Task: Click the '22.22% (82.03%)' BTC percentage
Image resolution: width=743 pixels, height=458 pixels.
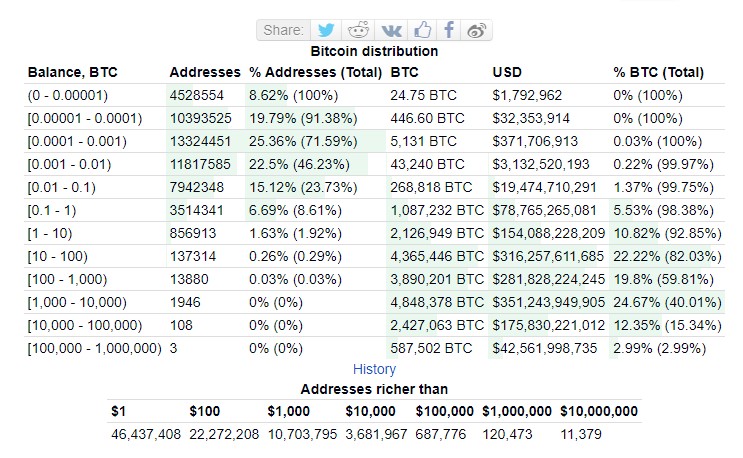Action: pos(667,256)
